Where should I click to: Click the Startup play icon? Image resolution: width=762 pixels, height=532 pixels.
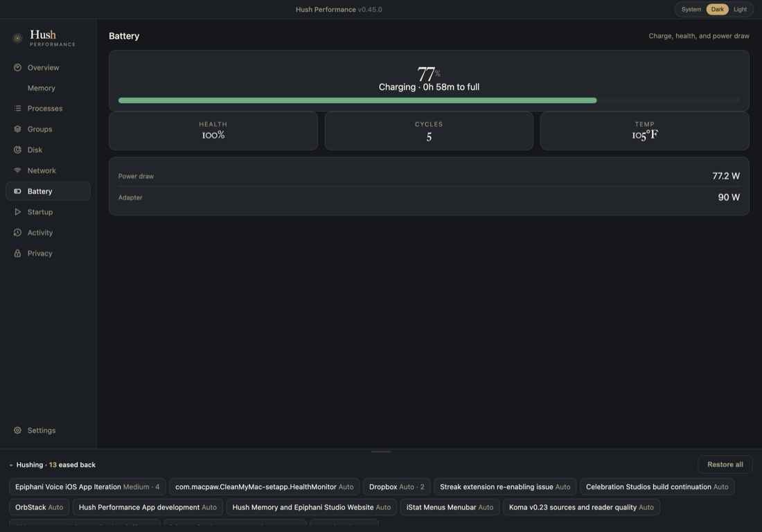coord(17,212)
